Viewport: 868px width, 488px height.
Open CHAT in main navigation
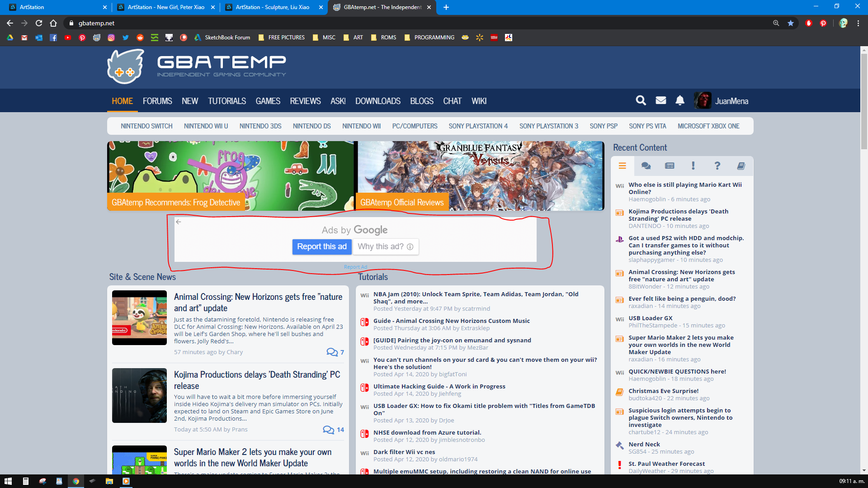click(x=452, y=101)
